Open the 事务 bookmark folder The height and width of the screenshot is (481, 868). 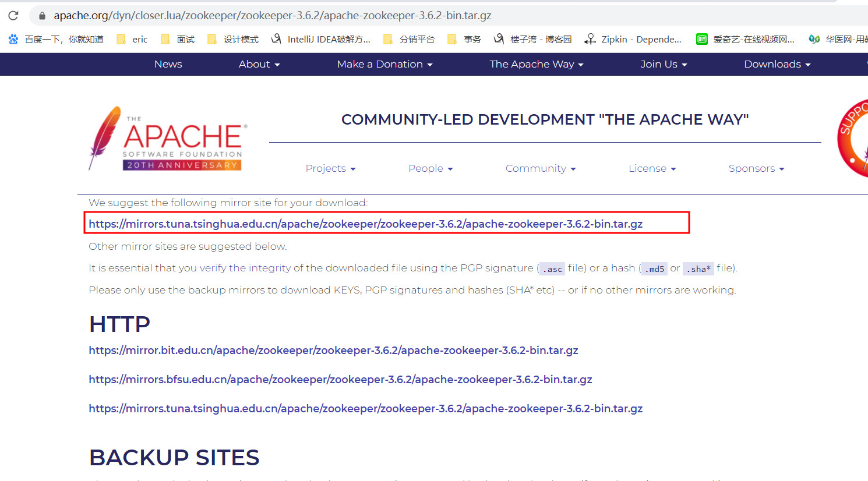pos(464,39)
